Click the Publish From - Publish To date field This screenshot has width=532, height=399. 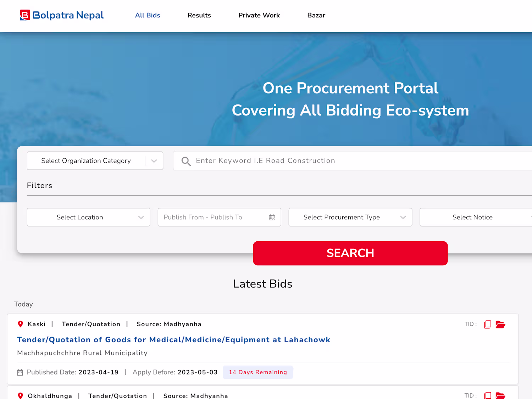tap(220, 217)
